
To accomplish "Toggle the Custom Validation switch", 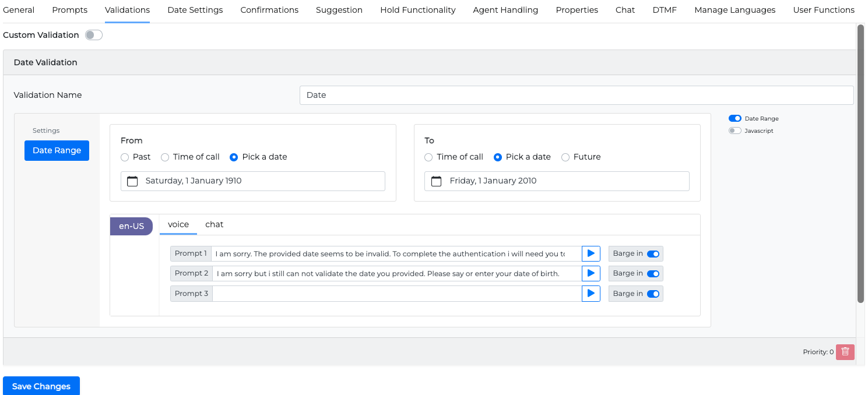I will (93, 35).
